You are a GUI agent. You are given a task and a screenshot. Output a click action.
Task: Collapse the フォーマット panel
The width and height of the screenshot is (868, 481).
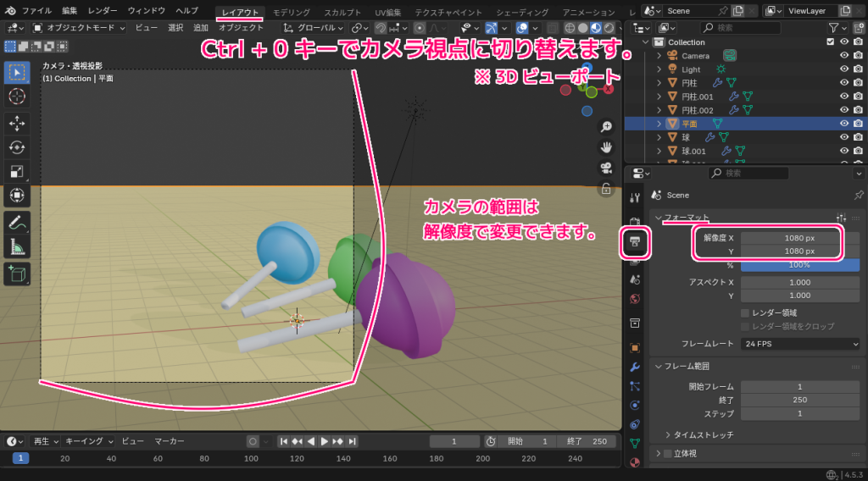[x=658, y=218]
